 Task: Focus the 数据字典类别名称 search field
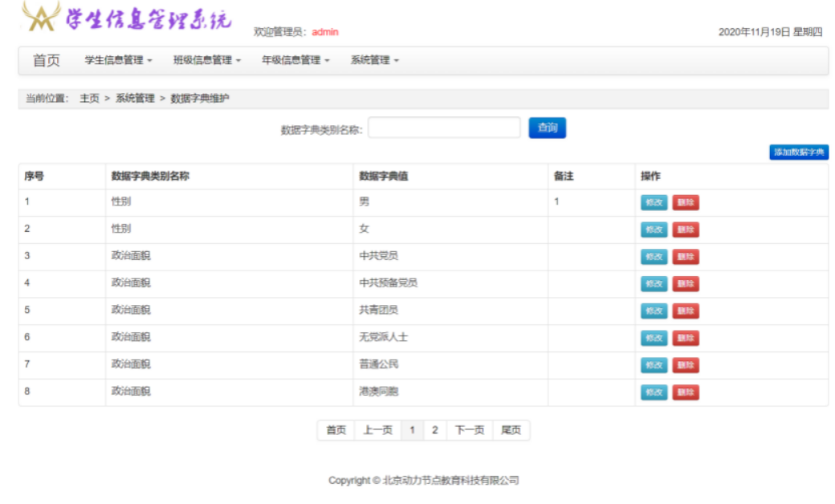(444, 128)
